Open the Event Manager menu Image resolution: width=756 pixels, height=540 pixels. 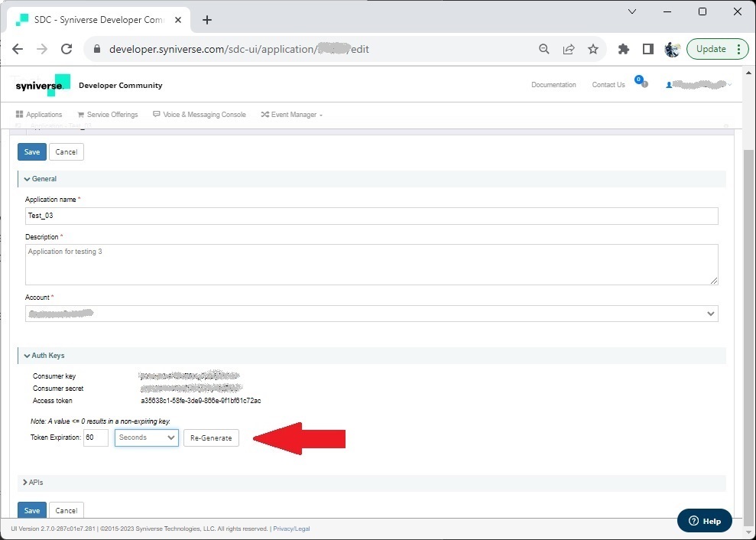292,115
